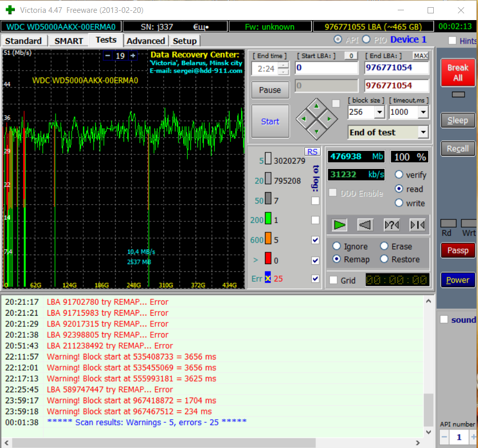
Task: Set Start LBA to 0 using the 0 button
Action: [x=351, y=56]
